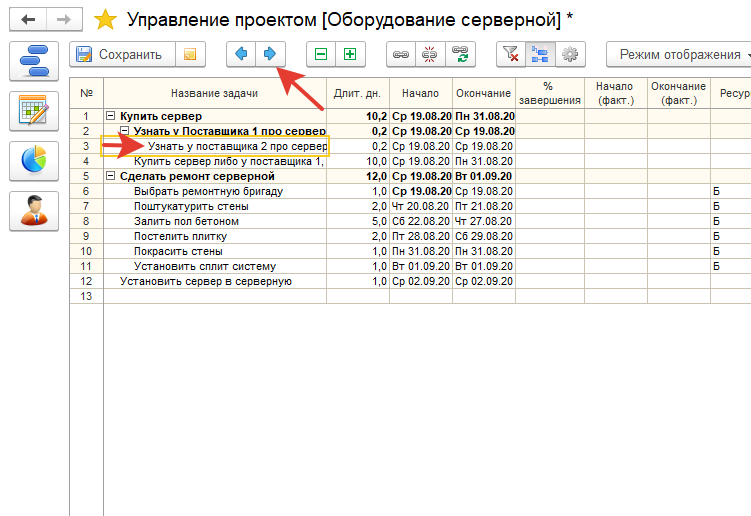Collapse the Сделать ремонт серверной group
751x516 pixels.
pyautogui.click(x=111, y=176)
